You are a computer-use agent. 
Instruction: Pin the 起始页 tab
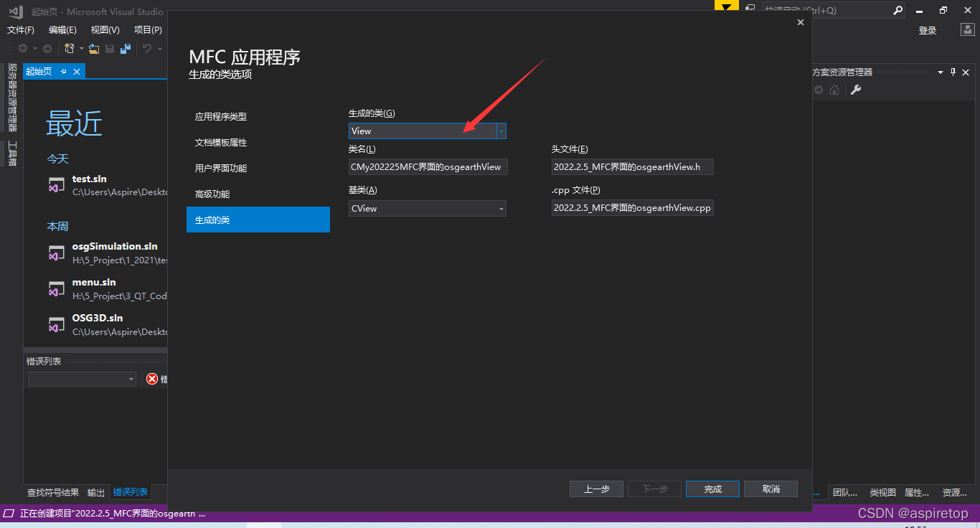tap(63, 71)
